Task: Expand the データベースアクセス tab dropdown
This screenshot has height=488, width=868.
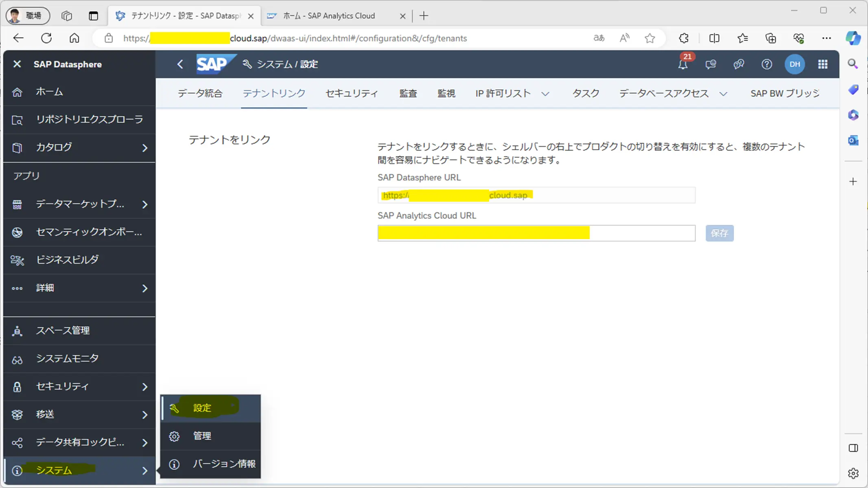Action: [723, 94]
